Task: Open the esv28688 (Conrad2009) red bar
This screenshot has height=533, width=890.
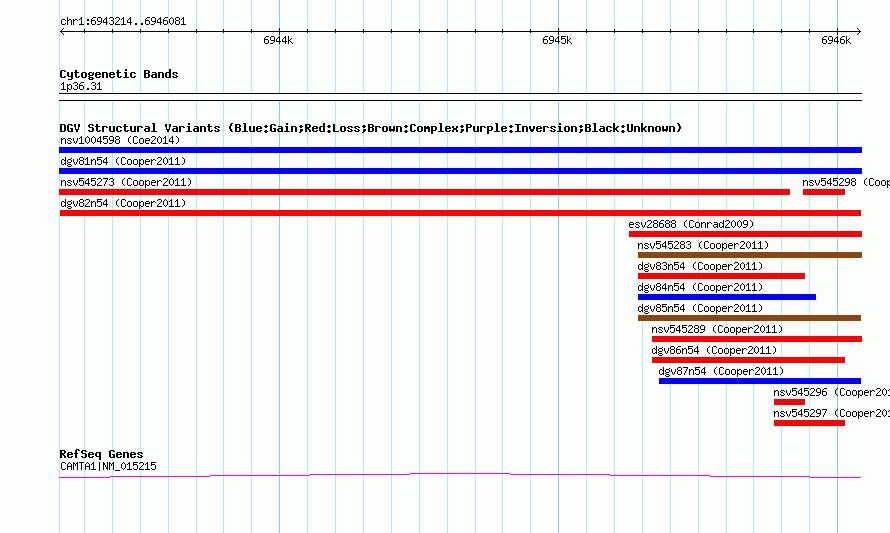Action: point(745,234)
